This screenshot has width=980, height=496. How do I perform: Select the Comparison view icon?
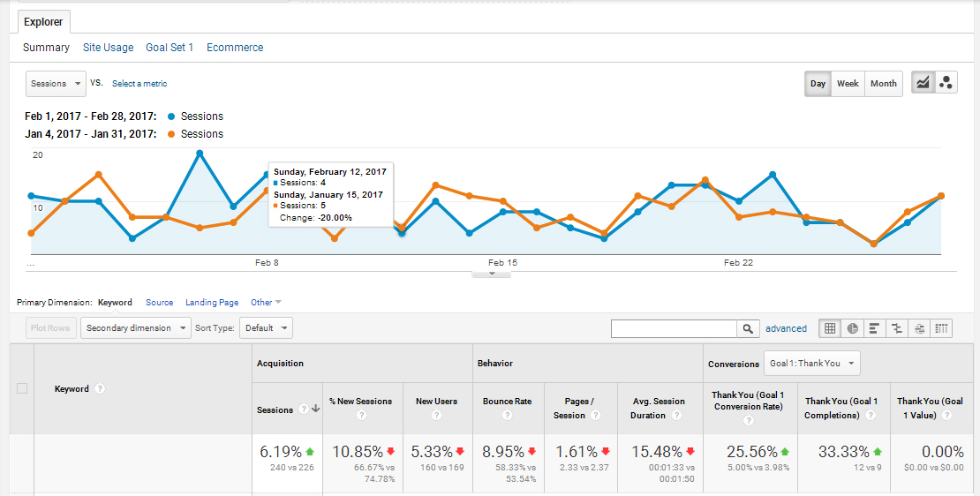click(x=897, y=328)
